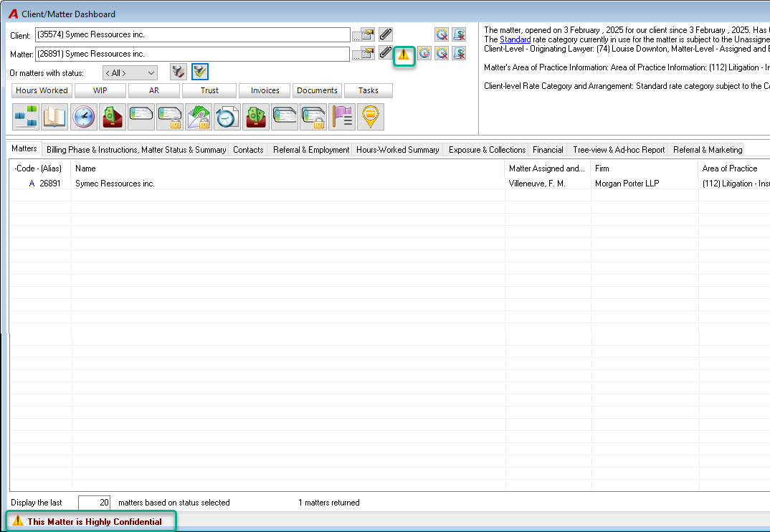770x532 pixels.
Task: Open the Financial tab
Action: click(x=548, y=150)
